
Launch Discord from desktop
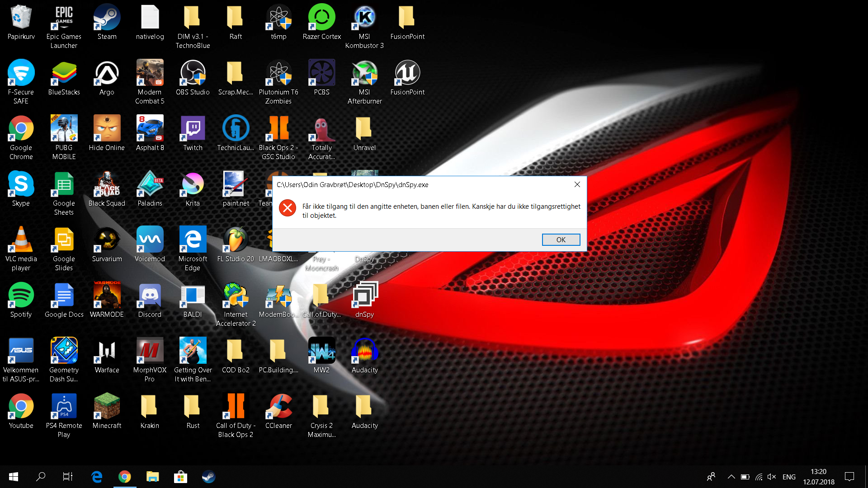coord(150,300)
